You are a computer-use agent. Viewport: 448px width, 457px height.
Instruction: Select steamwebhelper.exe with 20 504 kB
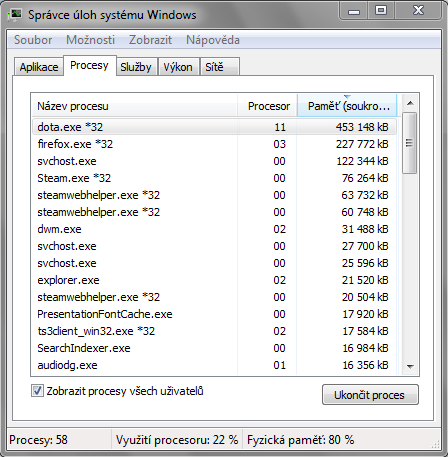pyautogui.click(x=215, y=297)
